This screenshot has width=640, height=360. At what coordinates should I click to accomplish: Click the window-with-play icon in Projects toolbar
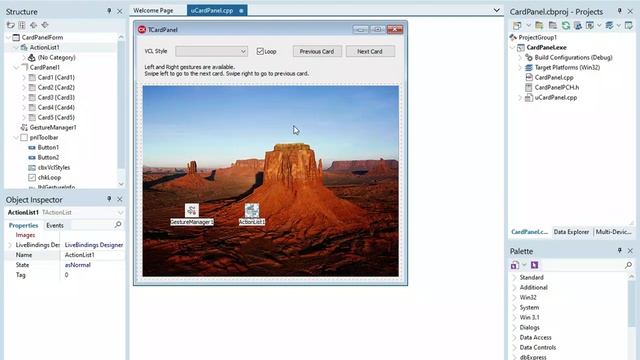click(x=590, y=25)
